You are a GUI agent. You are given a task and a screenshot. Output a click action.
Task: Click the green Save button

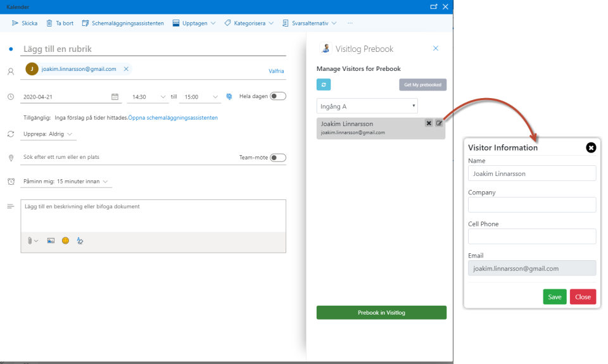[555, 297]
